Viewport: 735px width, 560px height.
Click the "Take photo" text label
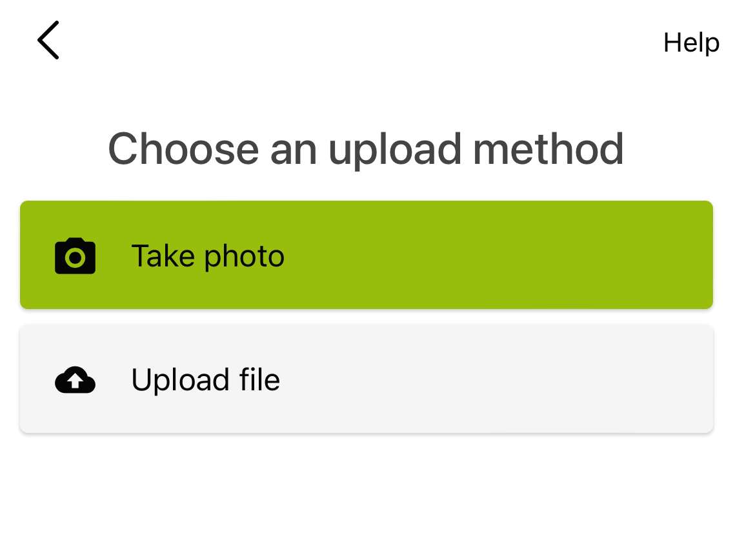click(x=208, y=256)
